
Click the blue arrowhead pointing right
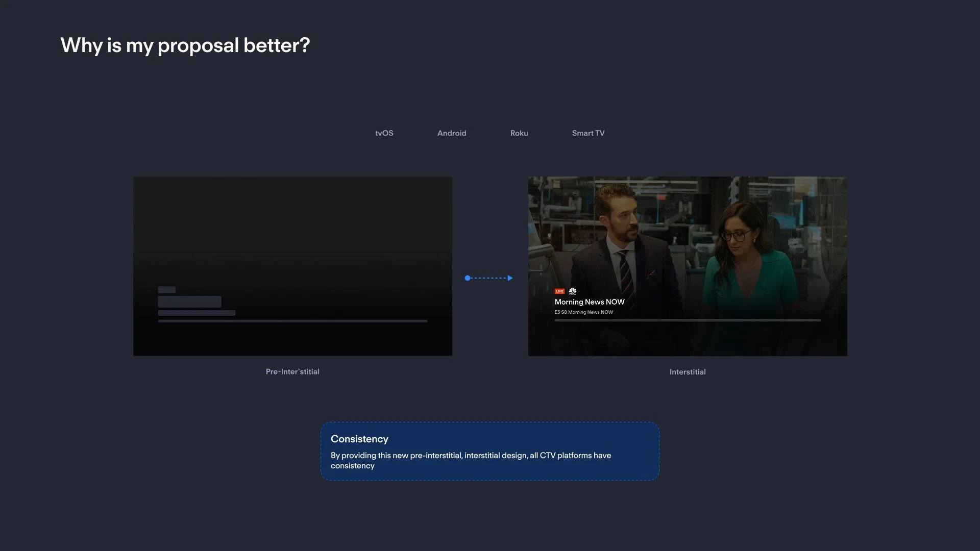click(510, 278)
